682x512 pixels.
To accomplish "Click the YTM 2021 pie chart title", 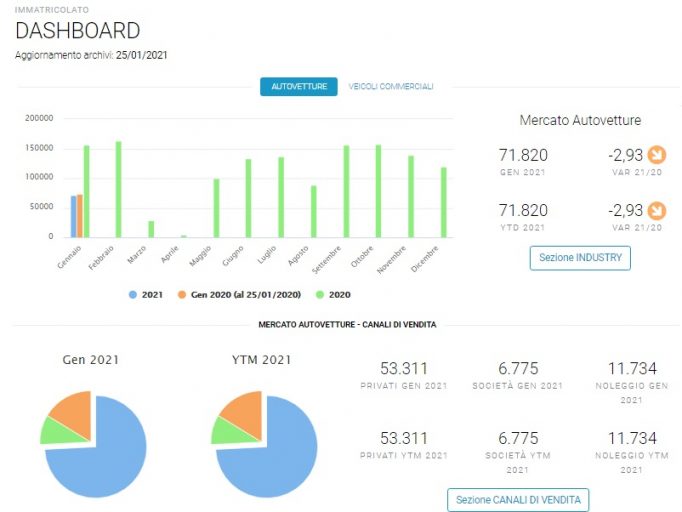I will tap(261, 360).
